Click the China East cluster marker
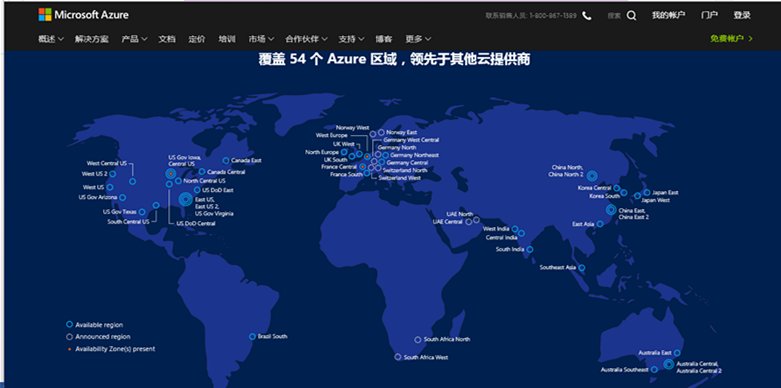Screen dimensions: 781x388 [611, 210]
